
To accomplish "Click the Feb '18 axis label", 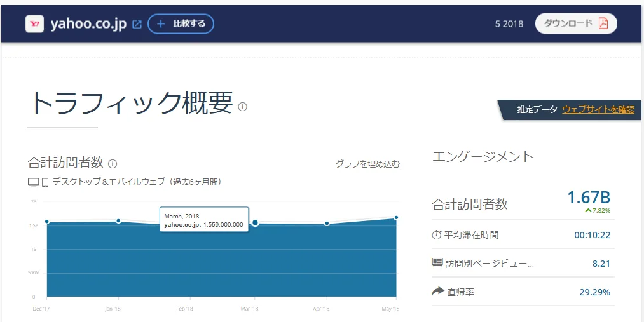I will (x=184, y=309).
